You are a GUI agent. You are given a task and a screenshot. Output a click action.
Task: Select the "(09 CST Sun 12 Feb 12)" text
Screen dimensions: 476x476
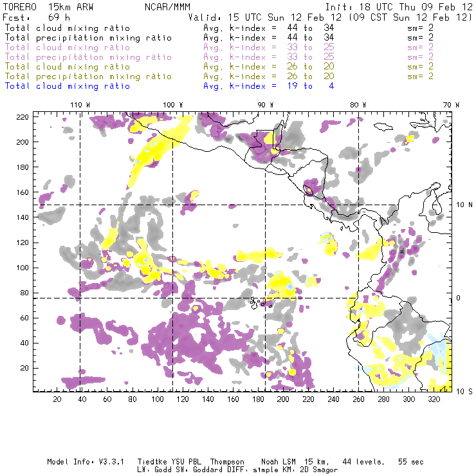point(410,17)
